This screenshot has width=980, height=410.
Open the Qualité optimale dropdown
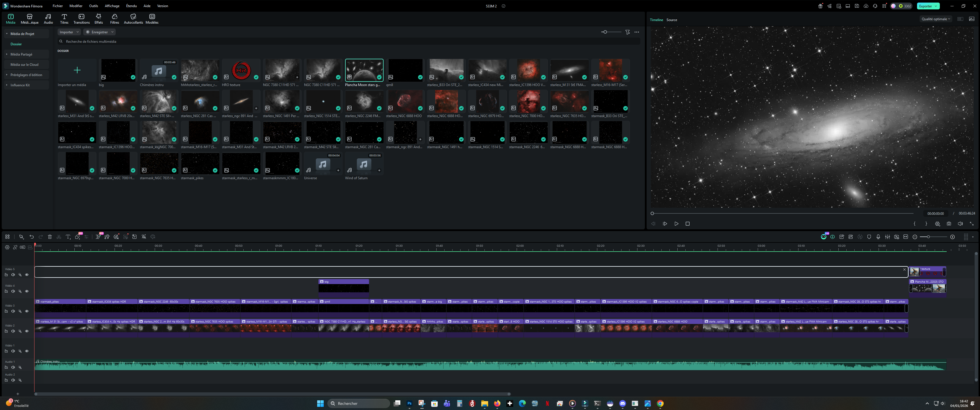pyautogui.click(x=936, y=19)
